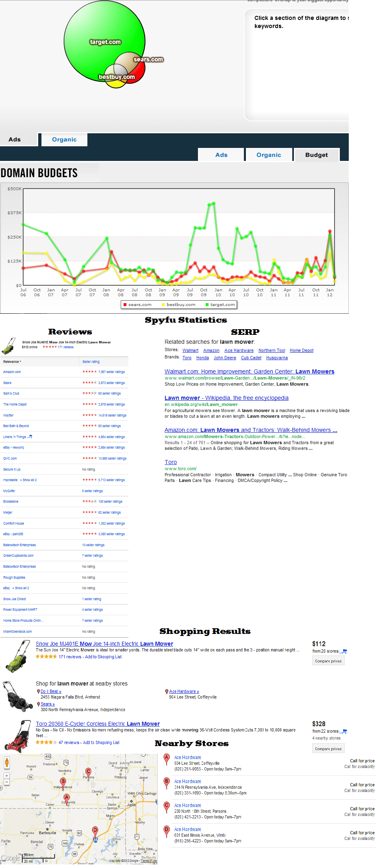Click '171 reviews' in Shopping Results
This screenshot has width=376, height=868.
[x=70, y=657]
